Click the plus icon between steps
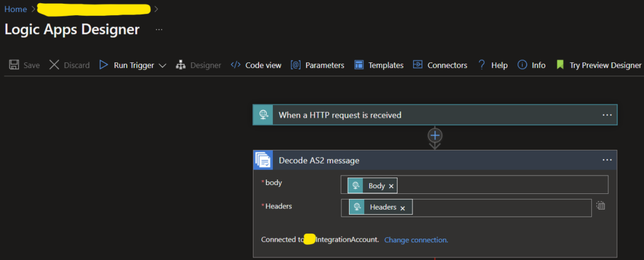Viewport: 644px width, 260px height. pyautogui.click(x=435, y=135)
